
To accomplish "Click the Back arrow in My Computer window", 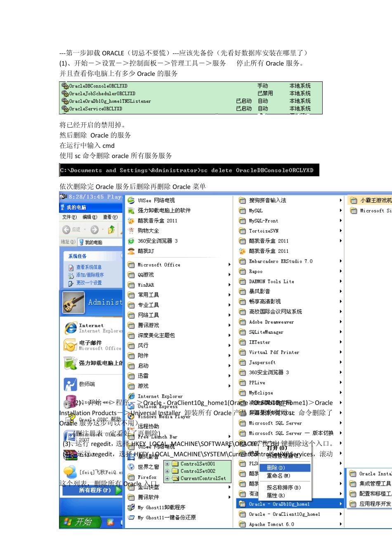I will (66, 230).
